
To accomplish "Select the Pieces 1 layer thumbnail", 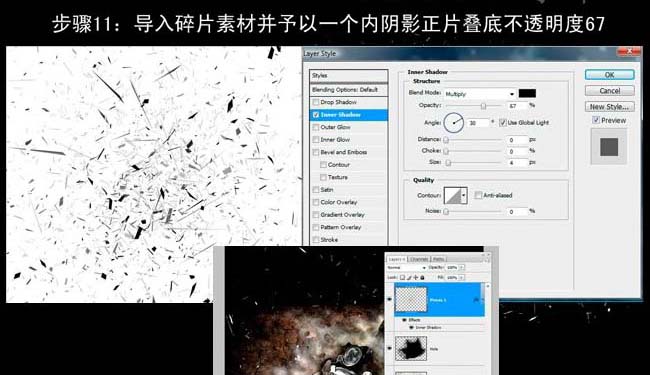I will pos(411,299).
